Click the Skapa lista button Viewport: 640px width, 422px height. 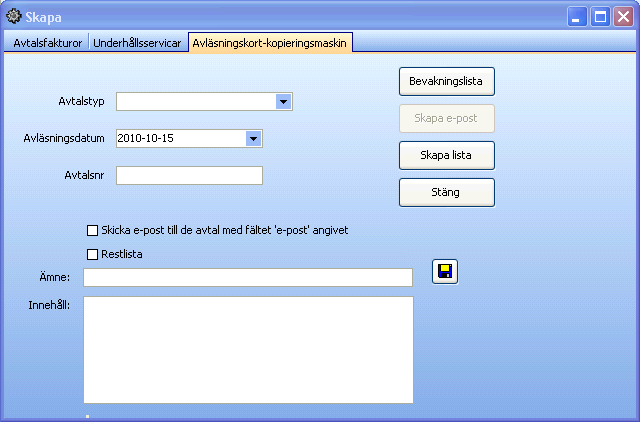(x=447, y=156)
